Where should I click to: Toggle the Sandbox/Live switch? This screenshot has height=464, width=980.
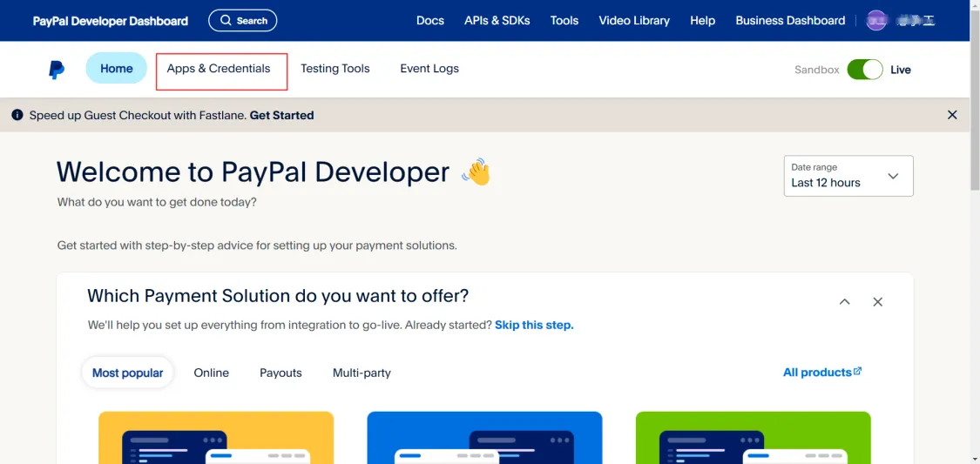tap(865, 70)
